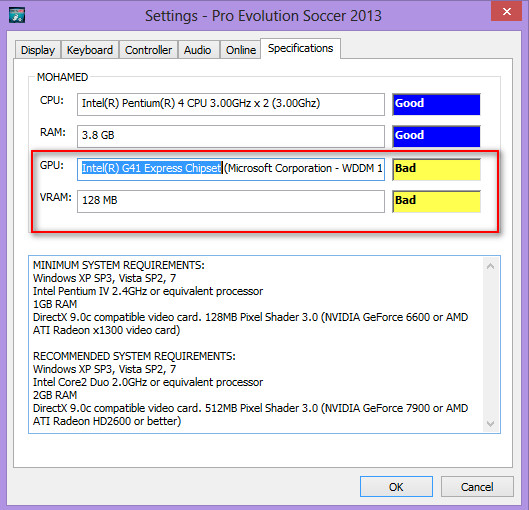
Task: Click the 'CPU:' label
Action: coord(52,100)
